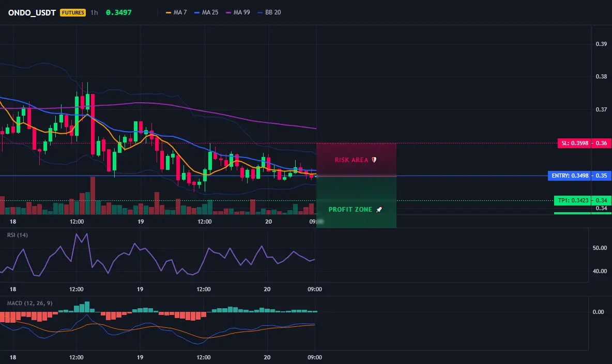Toggle the MA 7 legend entry

(x=176, y=12)
